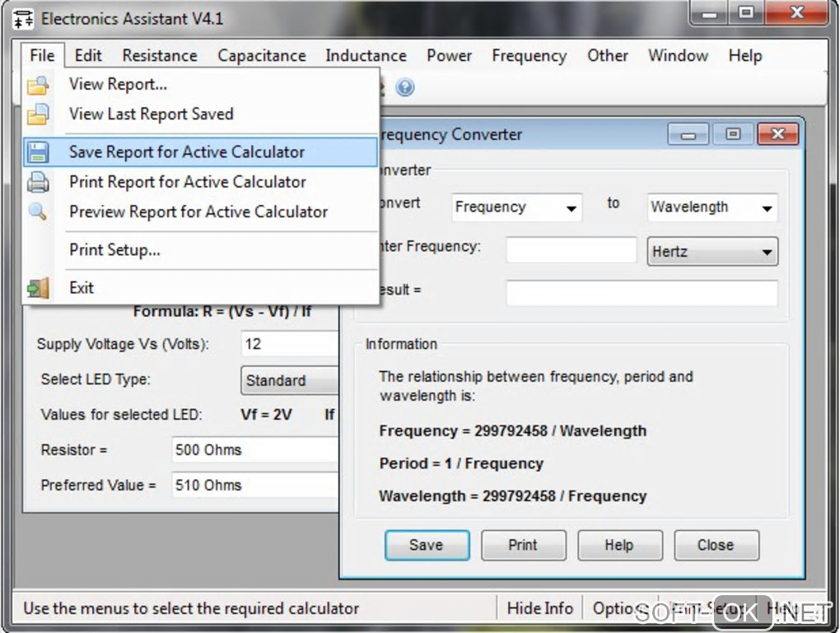840x633 pixels.
Task: Open the File menu
Action: [42, 55]
